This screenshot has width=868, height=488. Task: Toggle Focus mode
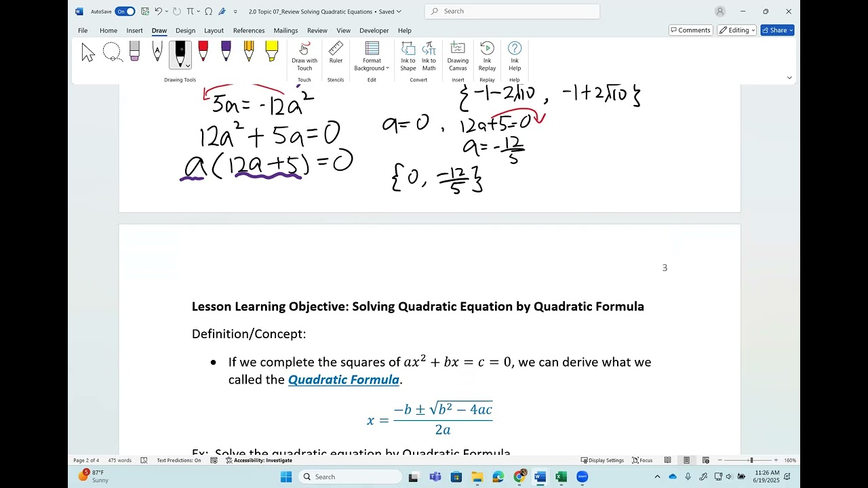(642, 460)
